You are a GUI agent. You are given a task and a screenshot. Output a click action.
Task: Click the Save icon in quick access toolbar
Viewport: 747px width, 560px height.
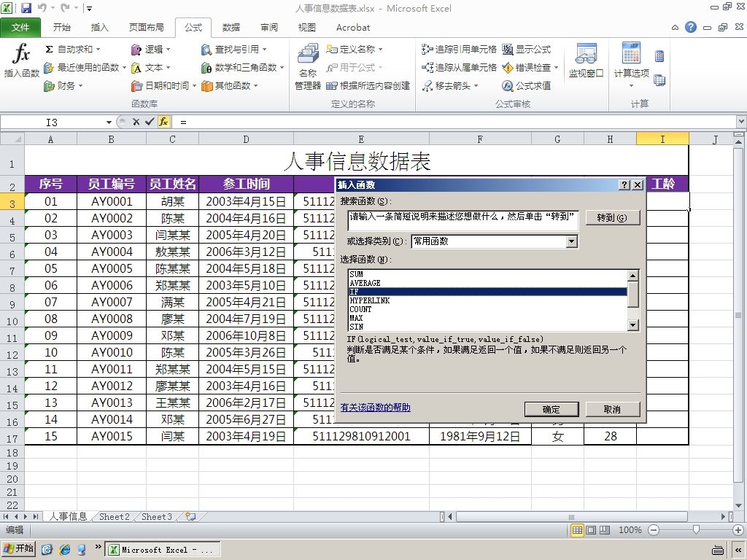click(x=26, y=7)
